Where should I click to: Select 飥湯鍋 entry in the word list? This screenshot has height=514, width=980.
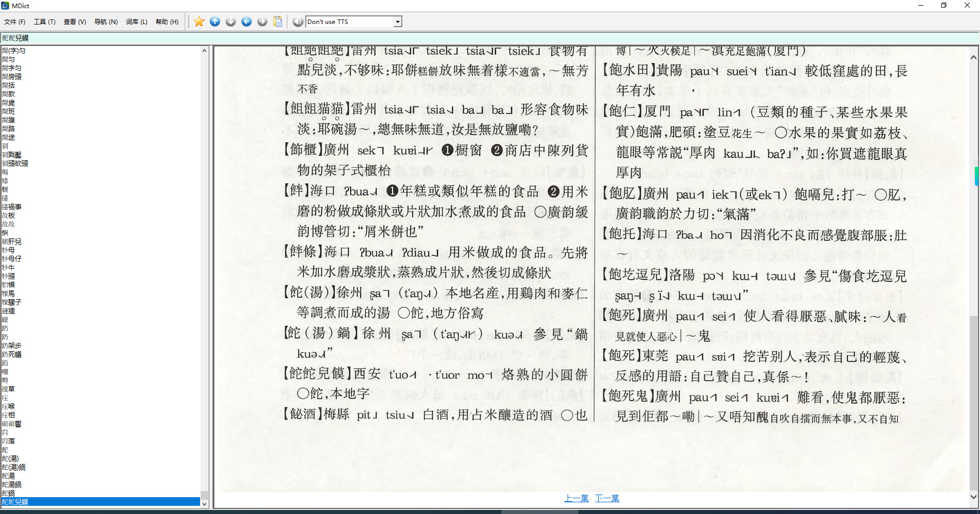11,484
